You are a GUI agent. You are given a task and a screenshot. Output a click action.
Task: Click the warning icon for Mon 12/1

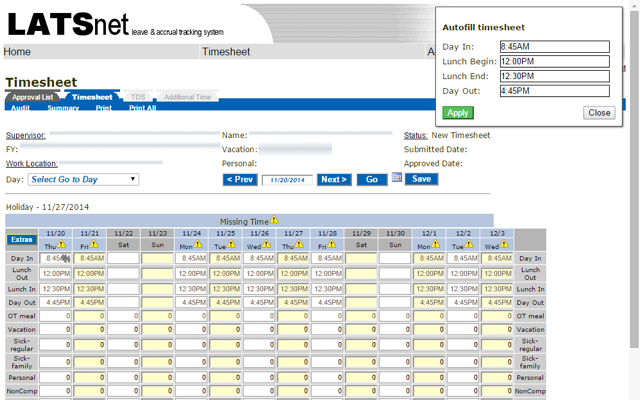click(x=436, y=244)
